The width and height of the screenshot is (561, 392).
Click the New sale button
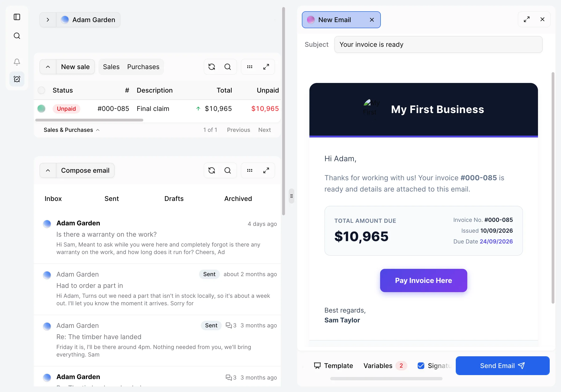click(x=75, y=67)
